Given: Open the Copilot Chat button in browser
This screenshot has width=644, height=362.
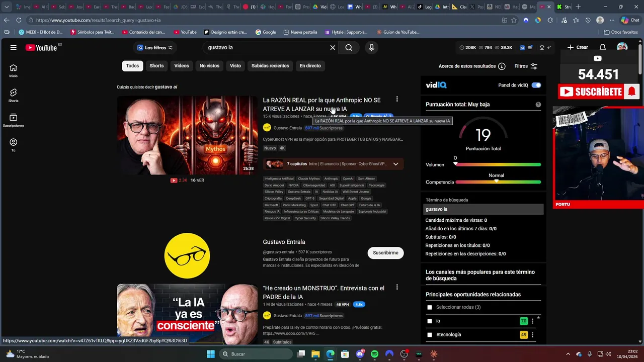Looking at the screenshot, I should pyautogui.click(x=631, y=20).
